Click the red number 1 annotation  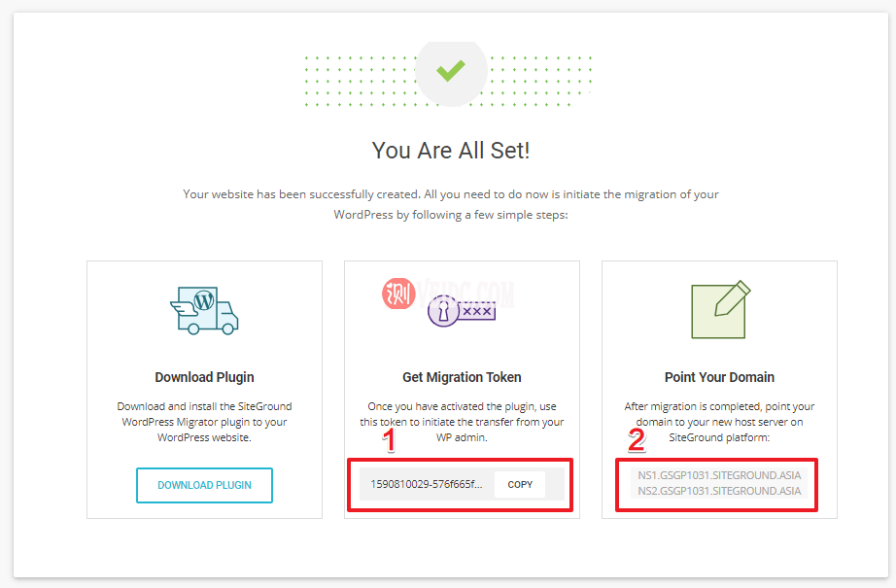click(389, 441)
